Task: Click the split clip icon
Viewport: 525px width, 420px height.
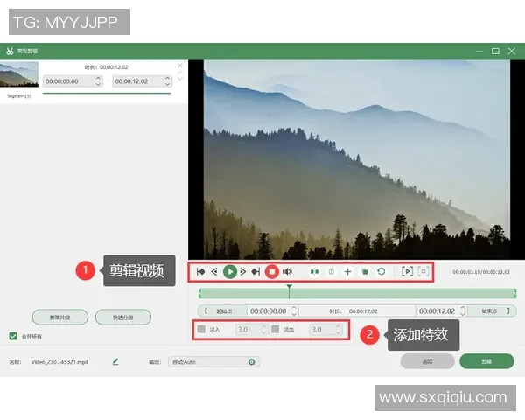Action: [314, 272]
